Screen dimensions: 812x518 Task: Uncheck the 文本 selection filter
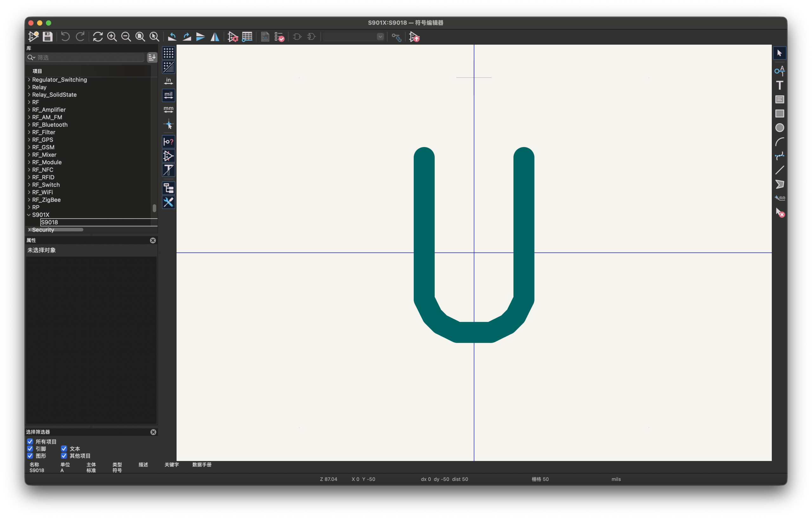click(x=64, y=448)
